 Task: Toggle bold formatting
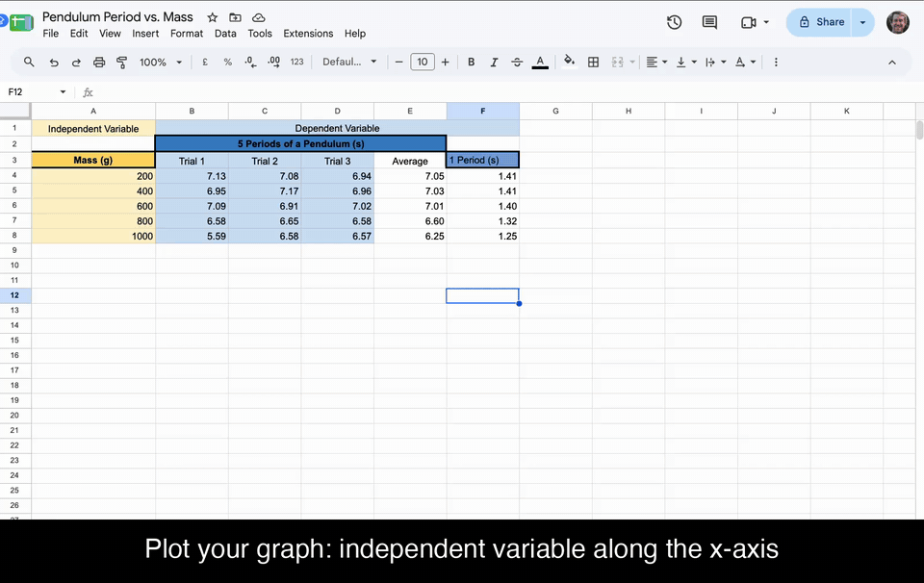pos(471,62)
